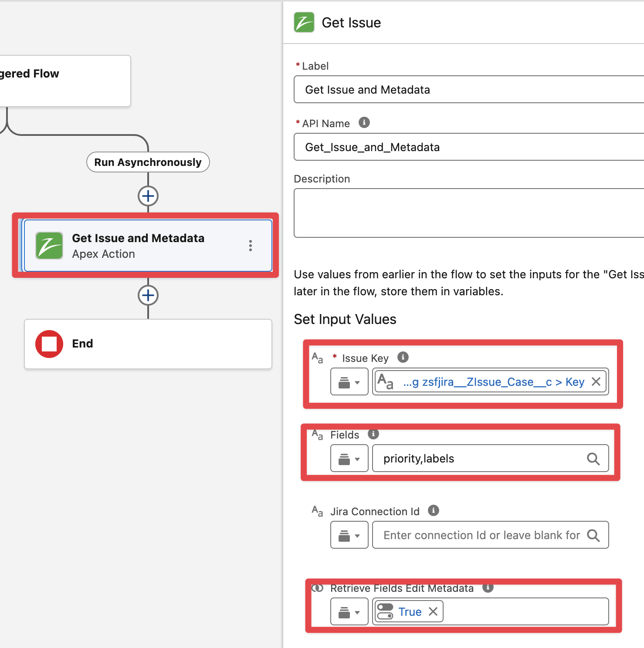Click the text type icon next to Jira Connection Id
644x648 pixels.
pos(318,511)
